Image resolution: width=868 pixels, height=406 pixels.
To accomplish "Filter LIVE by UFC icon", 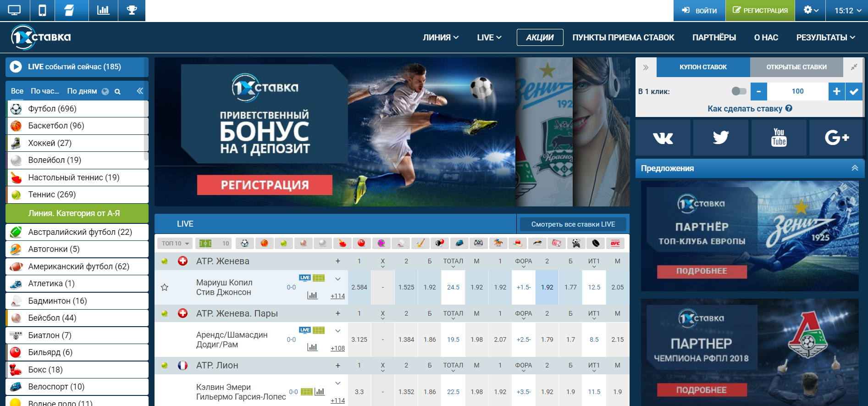I will [x=615, y=243].
